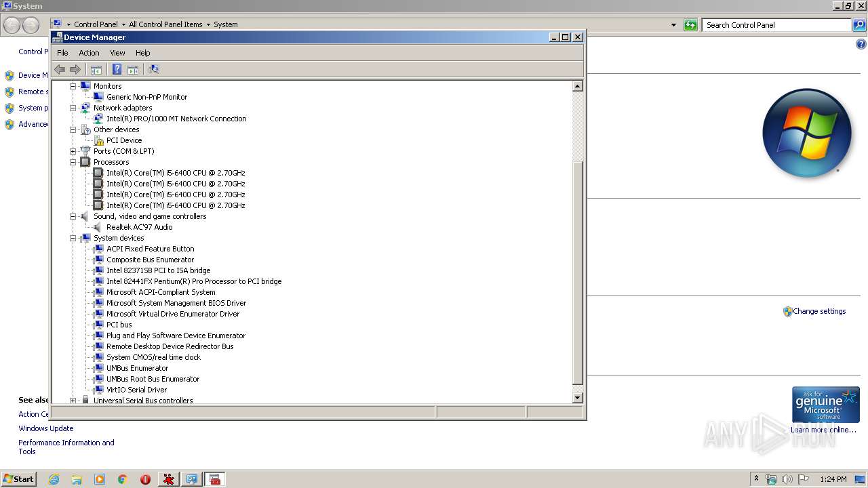Viewport: 868px width, 488px height.
Task: Click Control Panel breadcrumb in address bar
Action: 96,24
